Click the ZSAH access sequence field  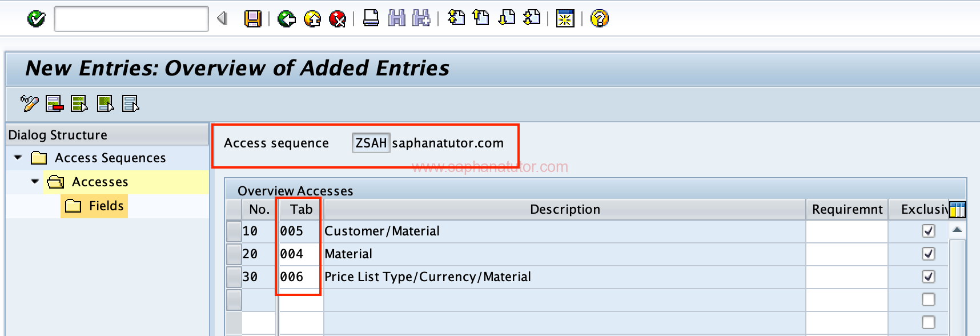coord(371,143)
